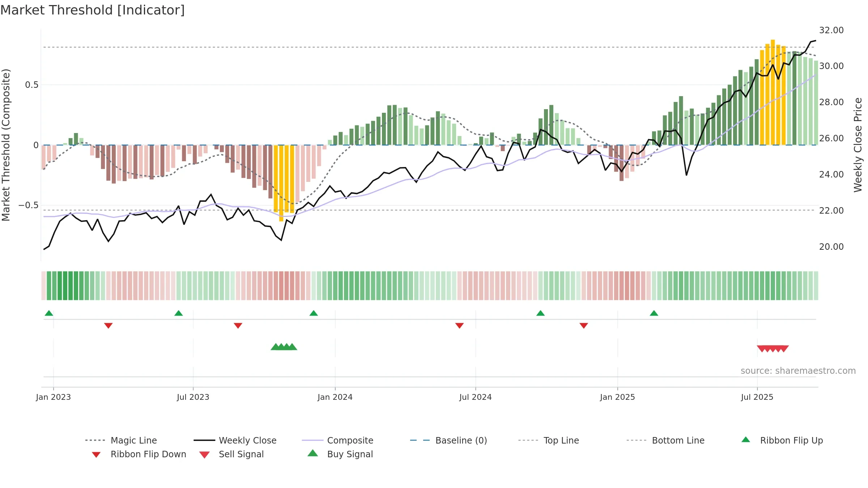Toggle the Magic Line legend entry
868x488 pixels.
pyautogui.click(x=121, y=440)
